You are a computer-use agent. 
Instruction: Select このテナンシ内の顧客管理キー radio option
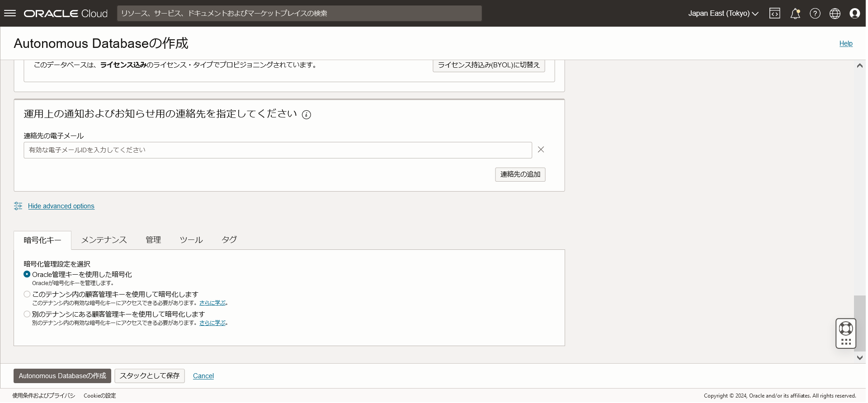tap(27, 294)
